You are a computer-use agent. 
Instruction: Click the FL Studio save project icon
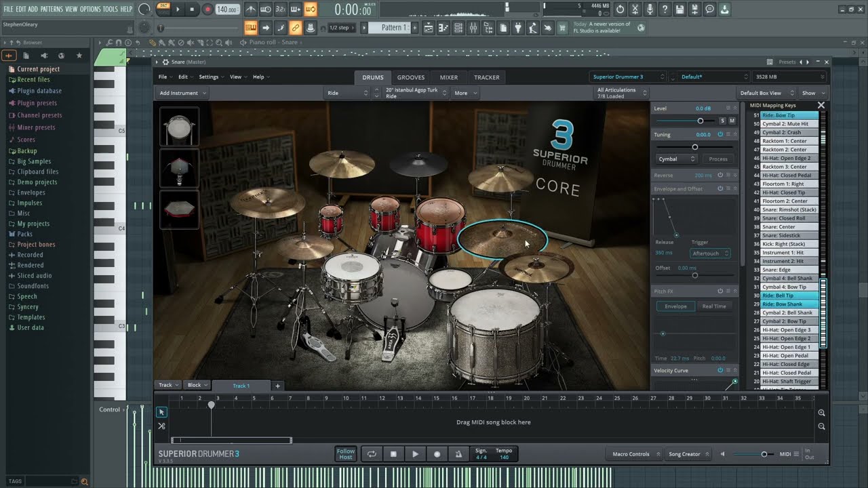click(680, 9)
